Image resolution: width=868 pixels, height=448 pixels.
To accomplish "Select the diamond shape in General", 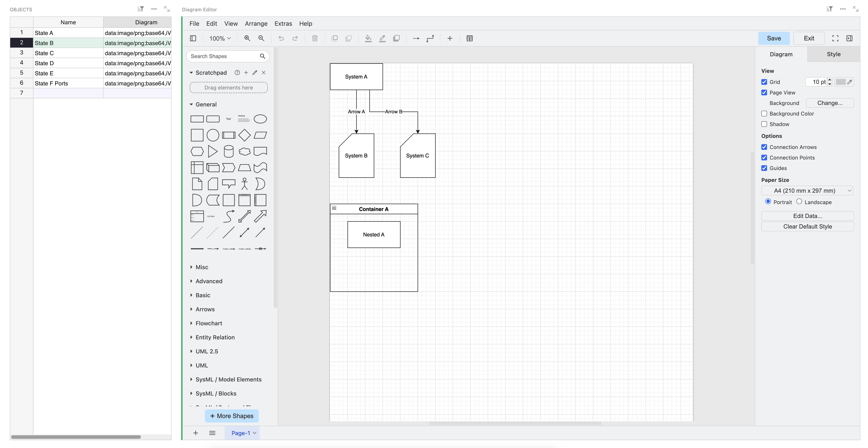I will pyautogui.click(x=244, y=135).
